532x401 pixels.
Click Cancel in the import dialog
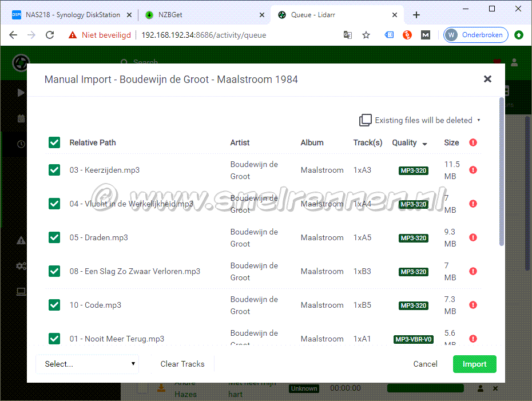[425, 364]
